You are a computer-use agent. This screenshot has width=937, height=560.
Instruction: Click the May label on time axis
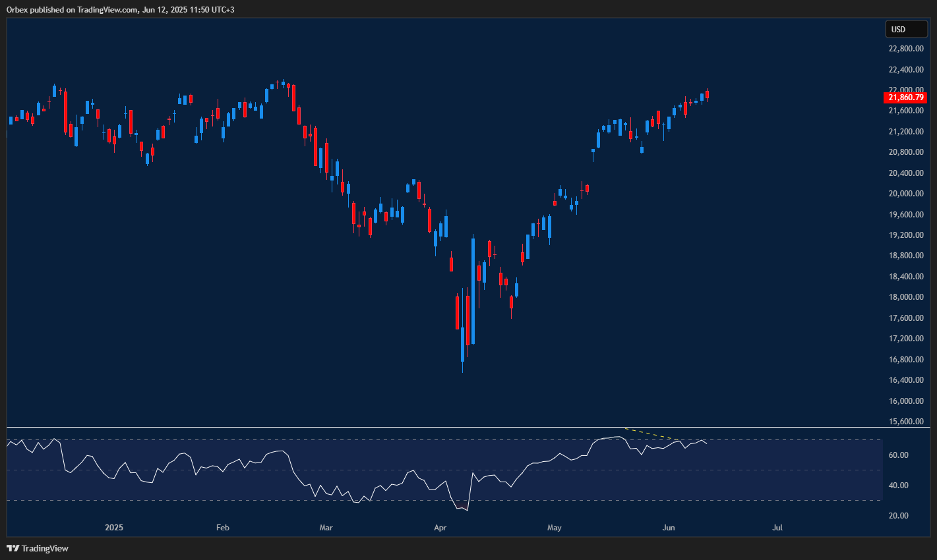555,528
